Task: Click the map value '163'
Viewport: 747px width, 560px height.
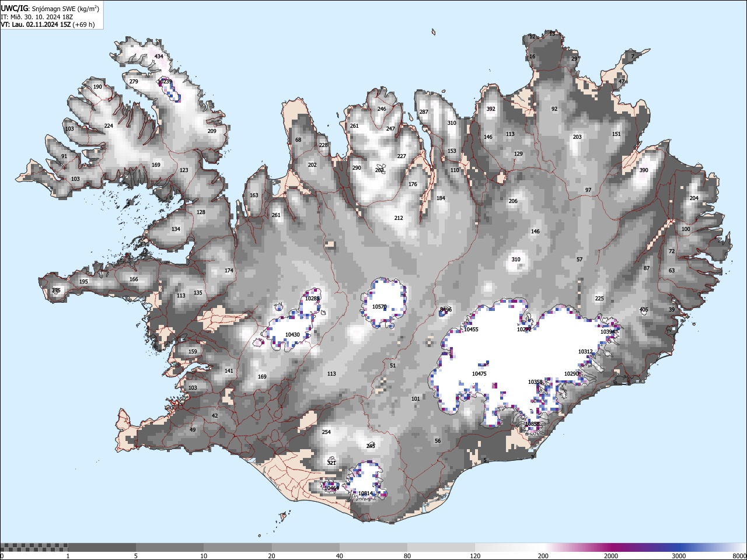Action: (x=254, y=196)
